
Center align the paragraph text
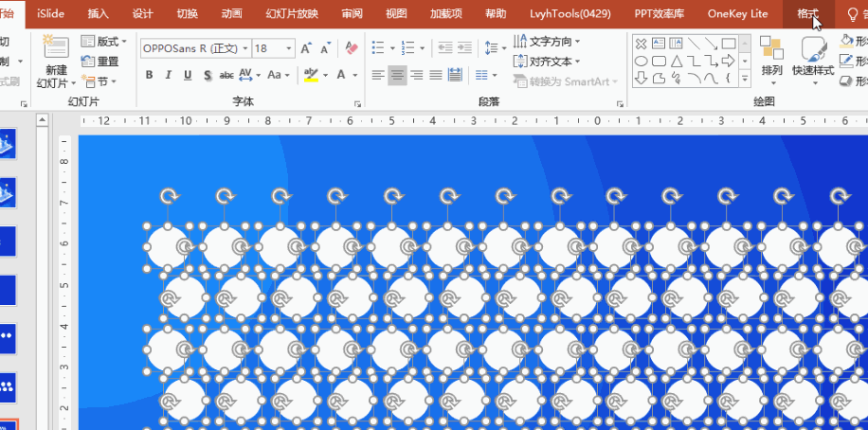[397, 75]
